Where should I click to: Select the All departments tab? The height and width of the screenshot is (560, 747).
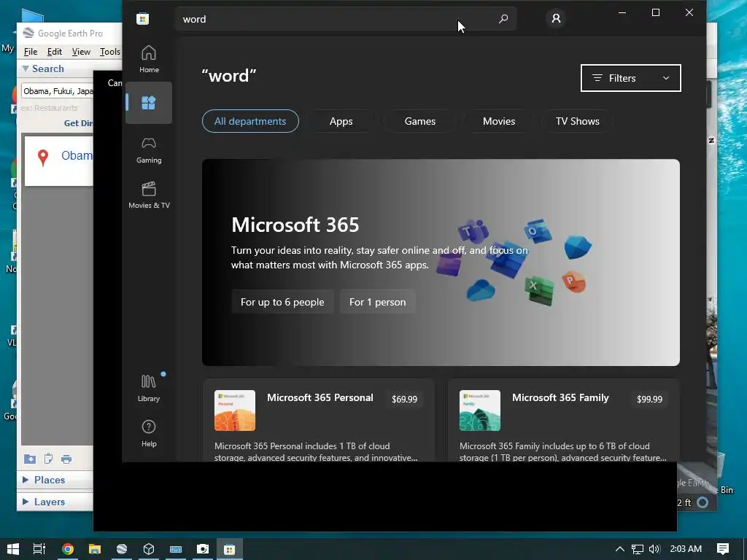(x=250, y=122)
